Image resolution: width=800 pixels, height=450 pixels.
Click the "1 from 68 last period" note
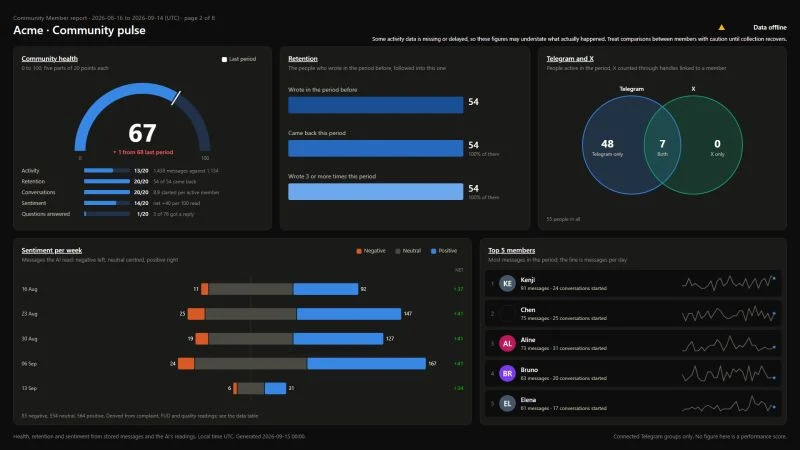143,152
